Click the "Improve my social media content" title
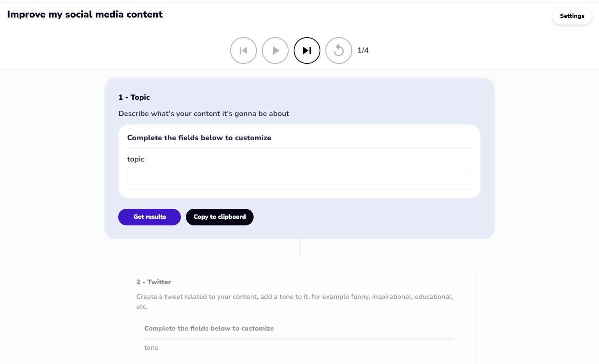Screen dimensions: 599x364 85,15
